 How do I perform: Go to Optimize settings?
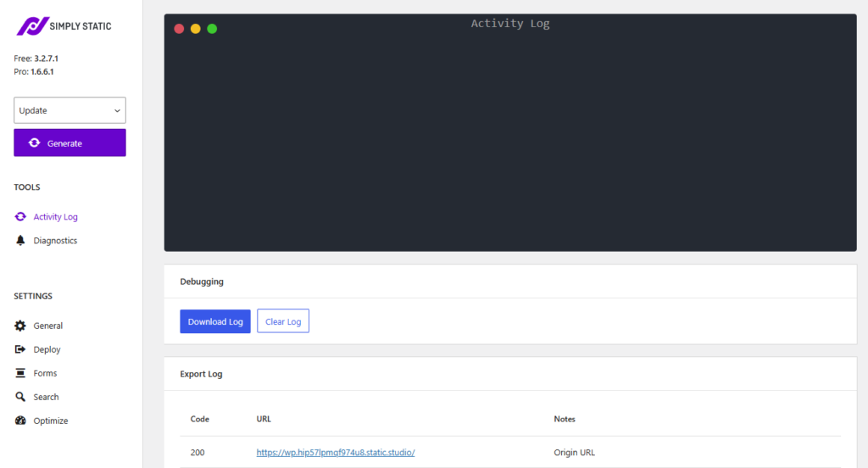point(51,421)
